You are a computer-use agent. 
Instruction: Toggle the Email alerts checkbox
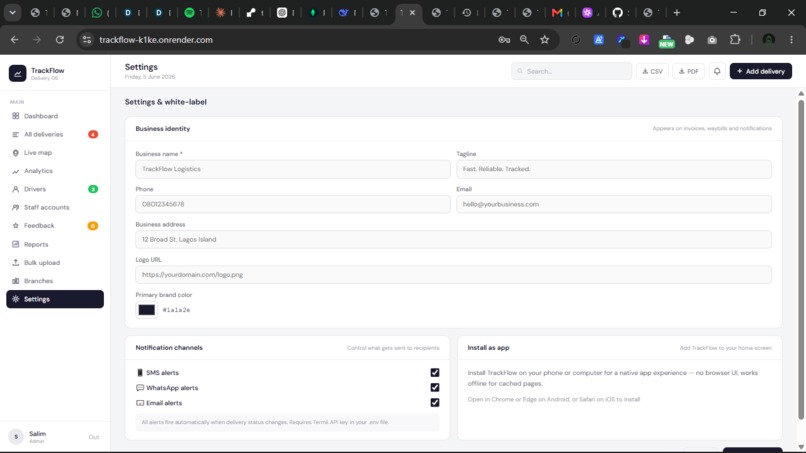[x=435, y=403]
